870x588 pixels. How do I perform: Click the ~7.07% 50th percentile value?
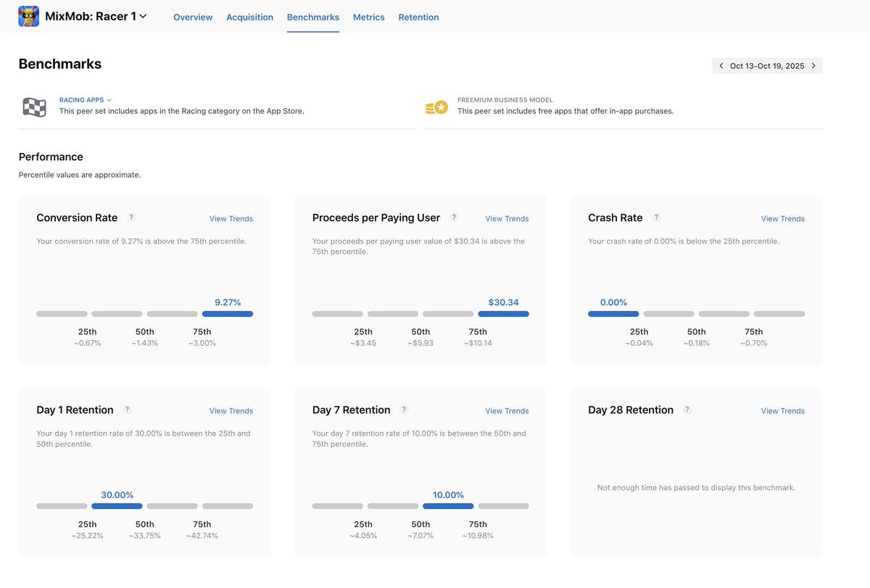pos(420,535)
